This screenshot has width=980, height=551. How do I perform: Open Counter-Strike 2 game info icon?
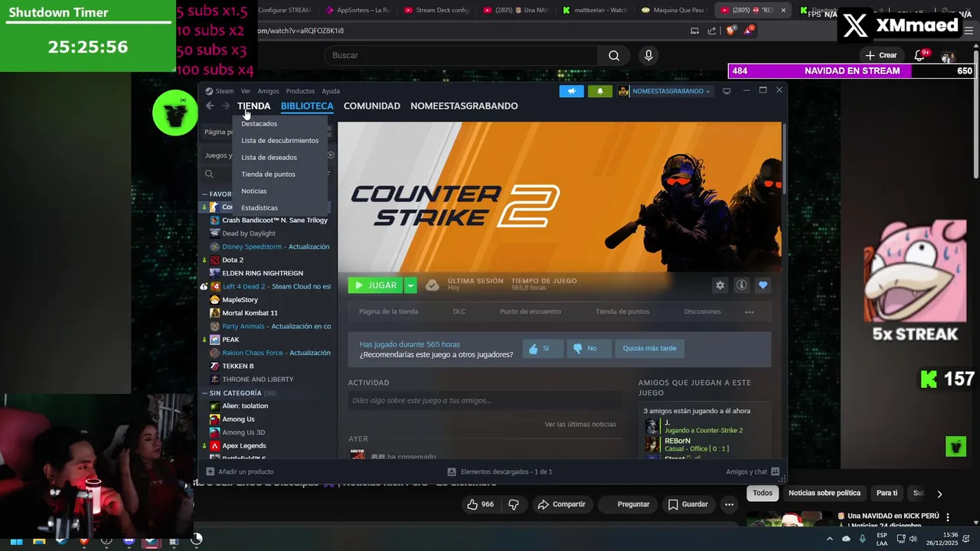click(x=741, y=285)
